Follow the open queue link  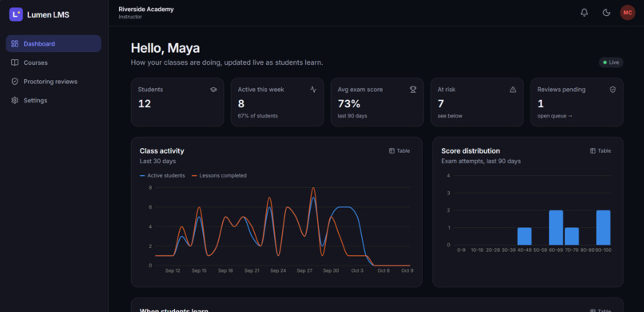pos(555,116)
